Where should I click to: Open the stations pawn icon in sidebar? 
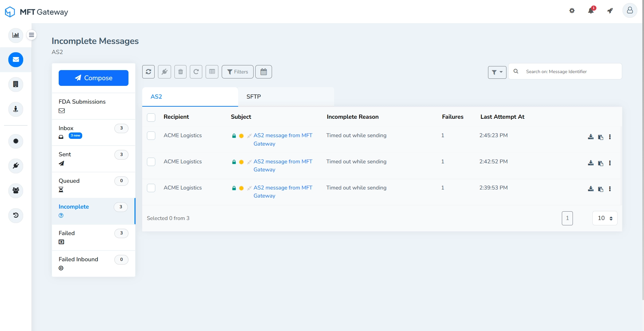click(x=16, y=109)
